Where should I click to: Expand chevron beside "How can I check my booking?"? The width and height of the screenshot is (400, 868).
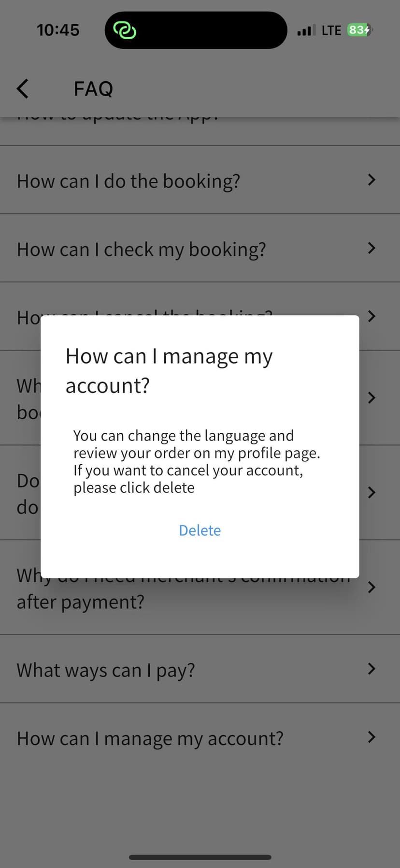tap(371, 248)
